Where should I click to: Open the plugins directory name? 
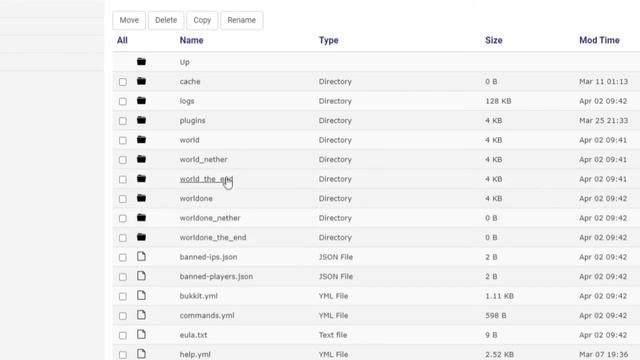coord(192,121)
